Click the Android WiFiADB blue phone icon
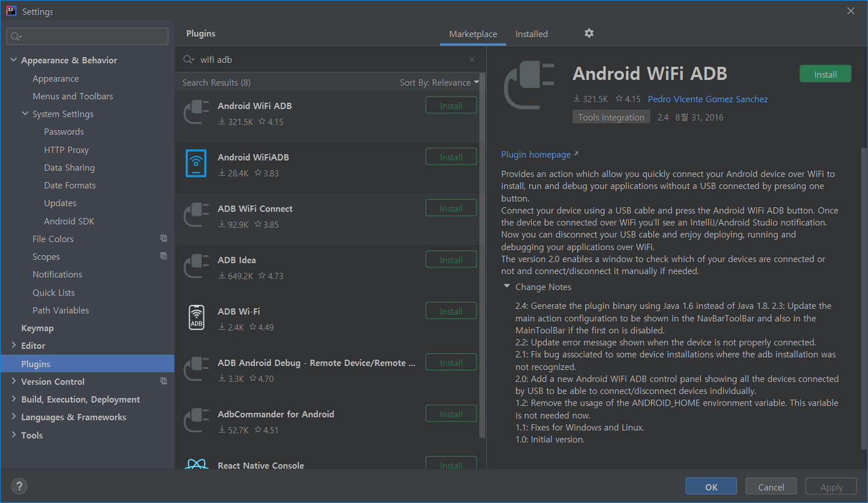 point(196,163)
